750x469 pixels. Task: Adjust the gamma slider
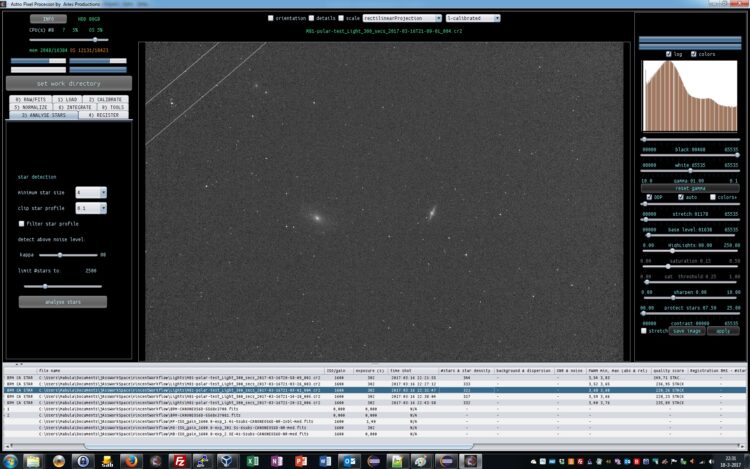pyautogui.click(x=690, y=171)
